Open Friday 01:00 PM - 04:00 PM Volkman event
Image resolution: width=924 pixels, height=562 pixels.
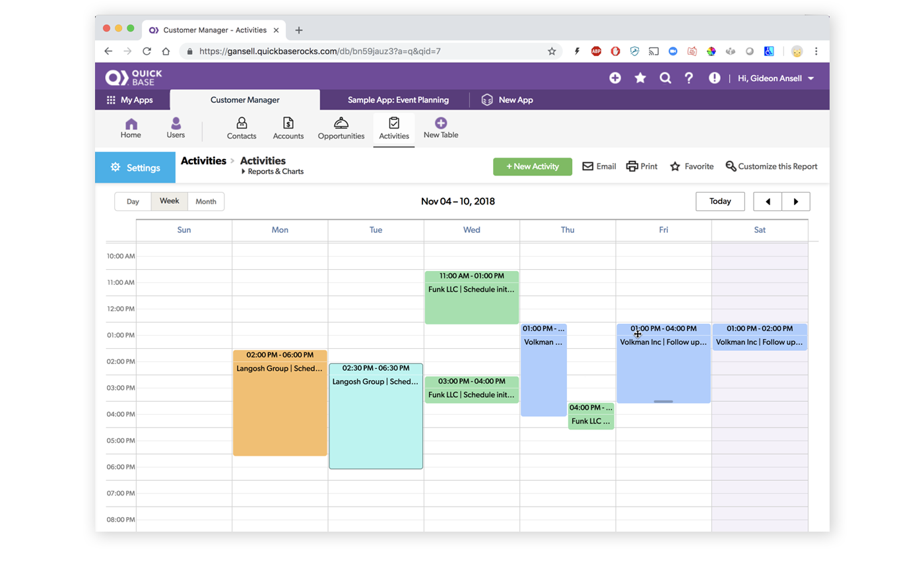click(x=664, y=363)
